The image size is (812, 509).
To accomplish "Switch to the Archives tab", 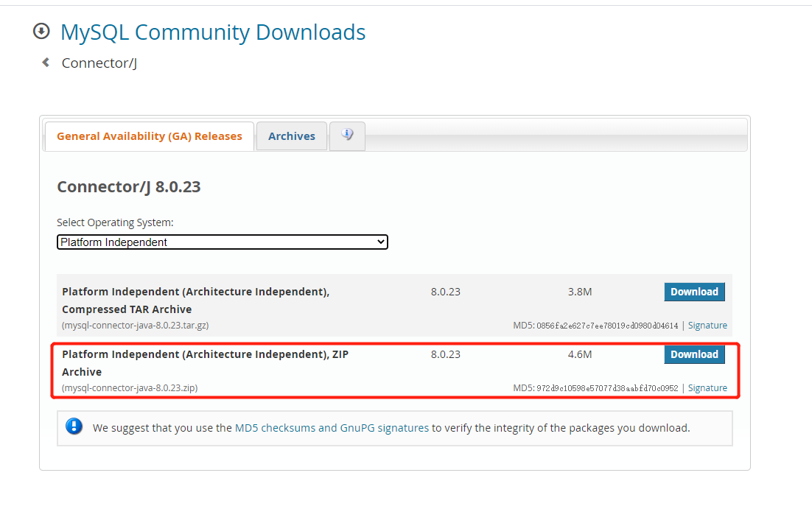I will [x=292, y=136].
